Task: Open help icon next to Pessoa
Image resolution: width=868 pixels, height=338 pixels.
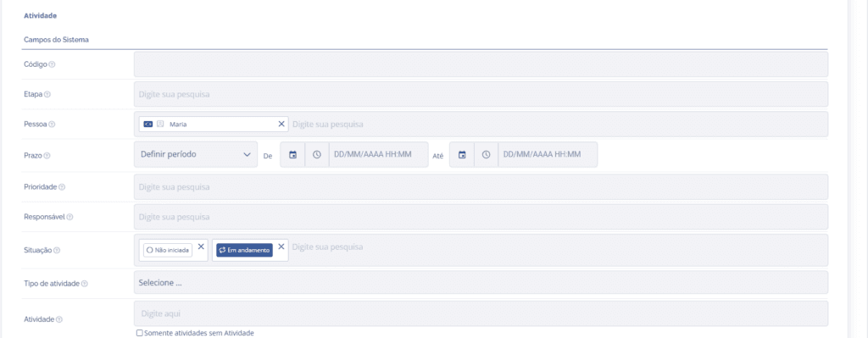Action: tap(52, 124)
